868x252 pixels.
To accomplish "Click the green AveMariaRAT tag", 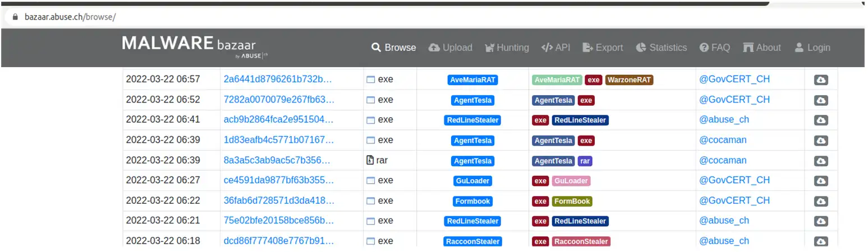I will pos(557,80).
